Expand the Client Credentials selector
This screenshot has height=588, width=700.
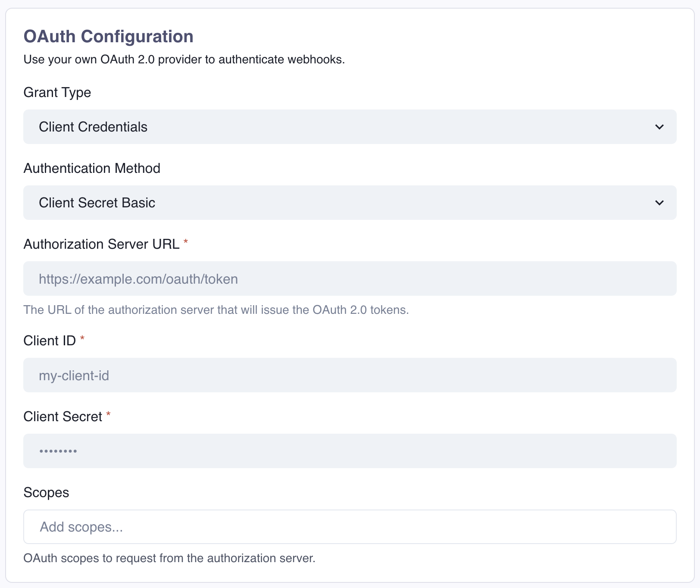[x=350, y=127]
